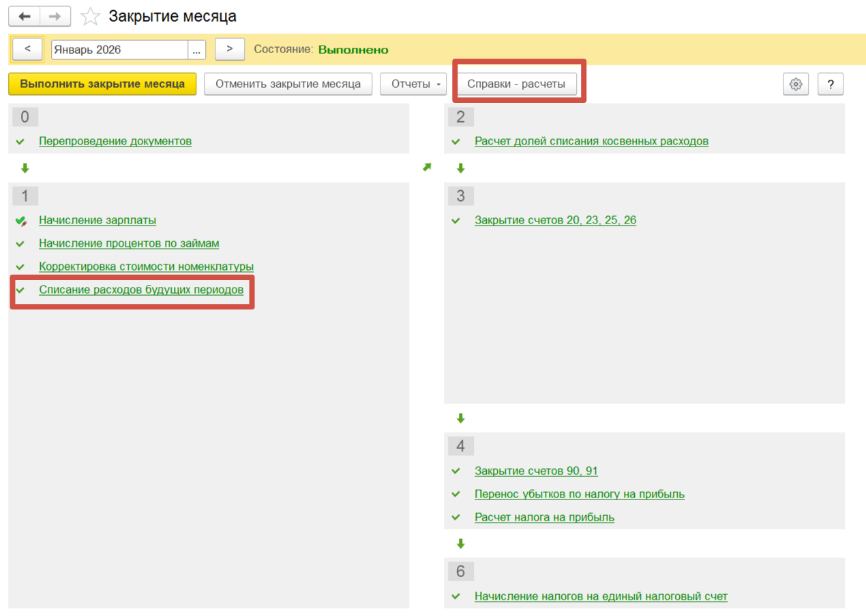Image resolution: width=866 pixels, height=616 pixels.
Task: Open help question mark button
Action: point(831,84)
